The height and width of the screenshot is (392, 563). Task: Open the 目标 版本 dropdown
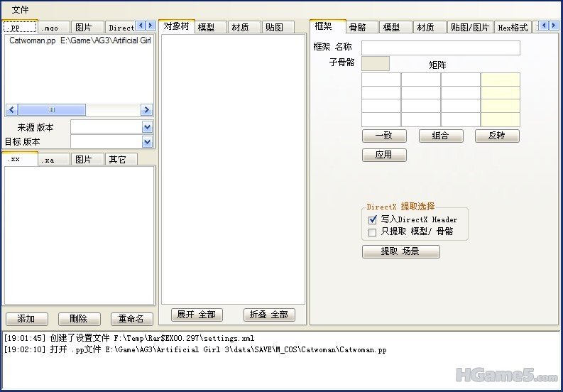tap(147, 141)
